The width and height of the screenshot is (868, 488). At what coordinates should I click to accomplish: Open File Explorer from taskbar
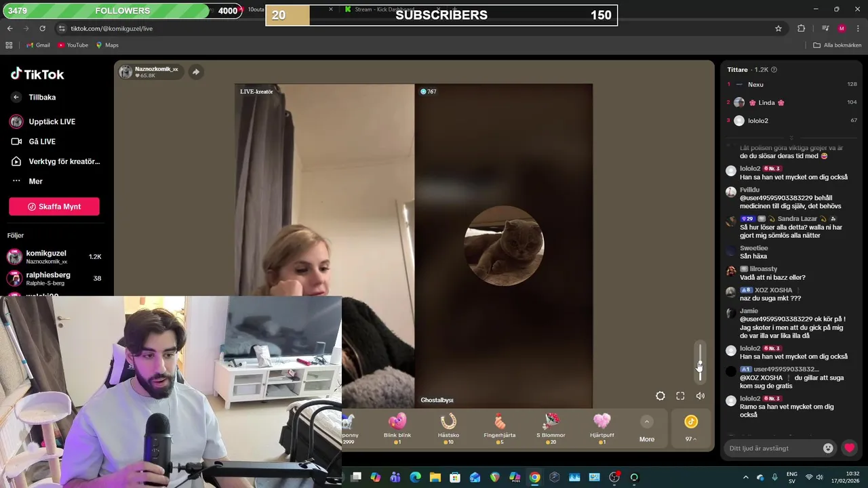click(x=435, y=477)
